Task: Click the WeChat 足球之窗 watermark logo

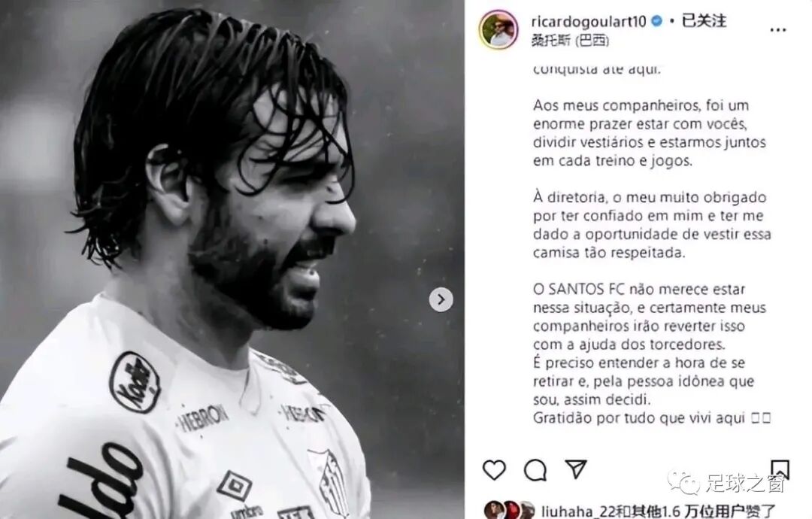Action: (x=726, y=483)
